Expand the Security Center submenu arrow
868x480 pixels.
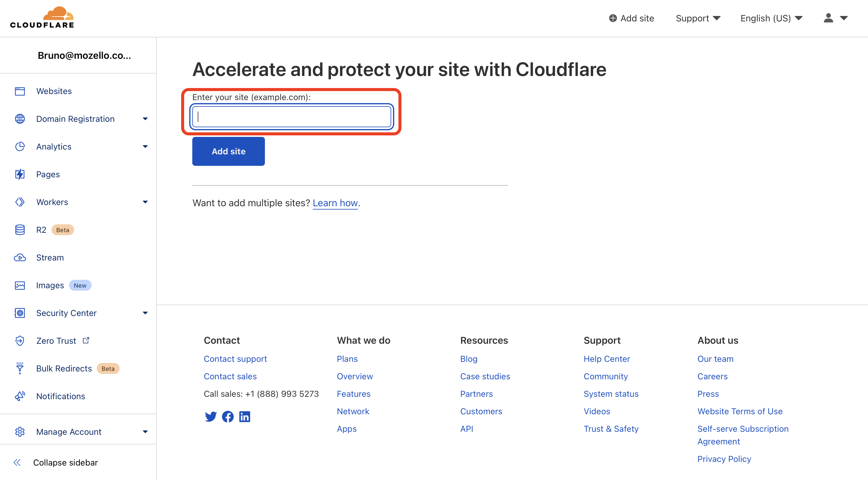point(145,313)
